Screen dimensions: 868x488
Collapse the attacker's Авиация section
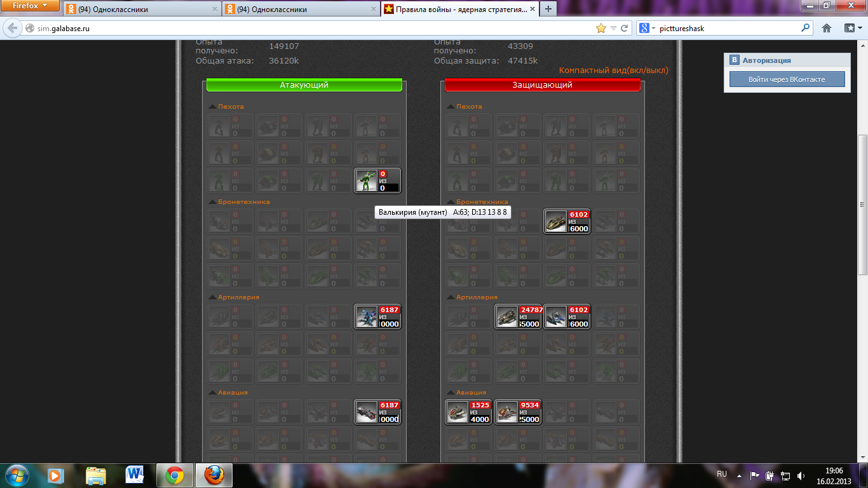(213, 393)
